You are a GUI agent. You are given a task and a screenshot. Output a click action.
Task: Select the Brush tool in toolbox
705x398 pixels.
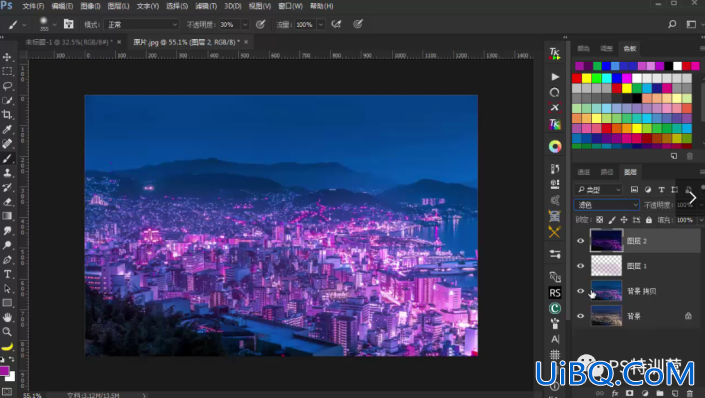coord(7,158)
